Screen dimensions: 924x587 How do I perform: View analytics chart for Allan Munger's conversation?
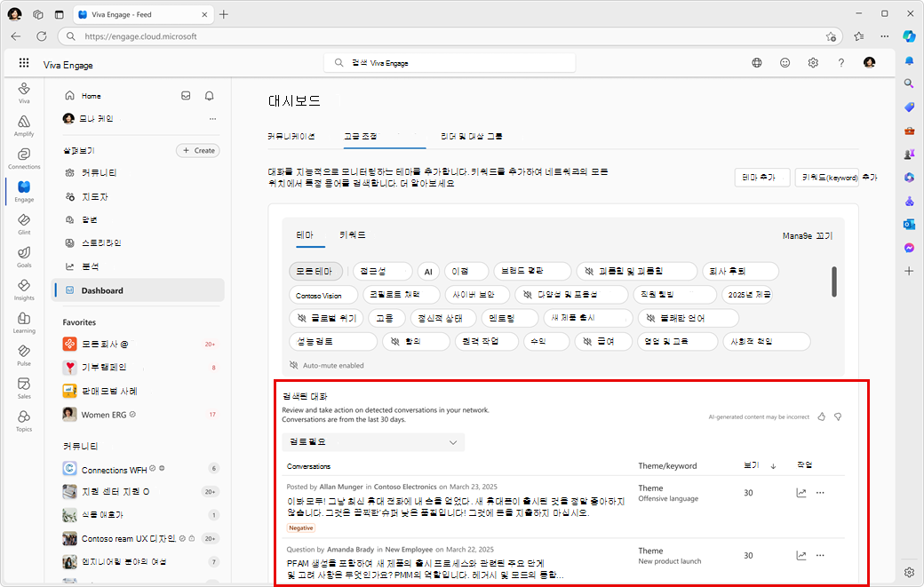[x=801, y=492]
